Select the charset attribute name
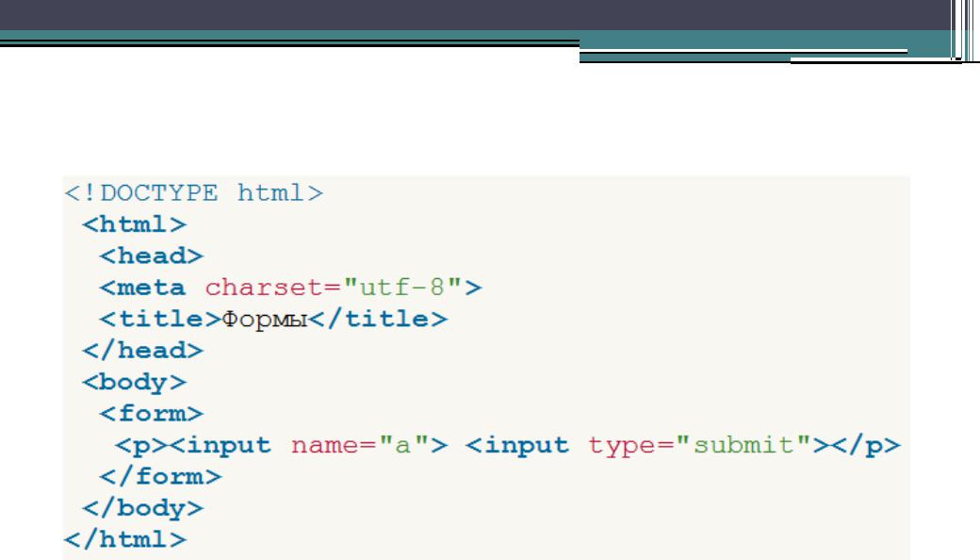 point(265,288)
